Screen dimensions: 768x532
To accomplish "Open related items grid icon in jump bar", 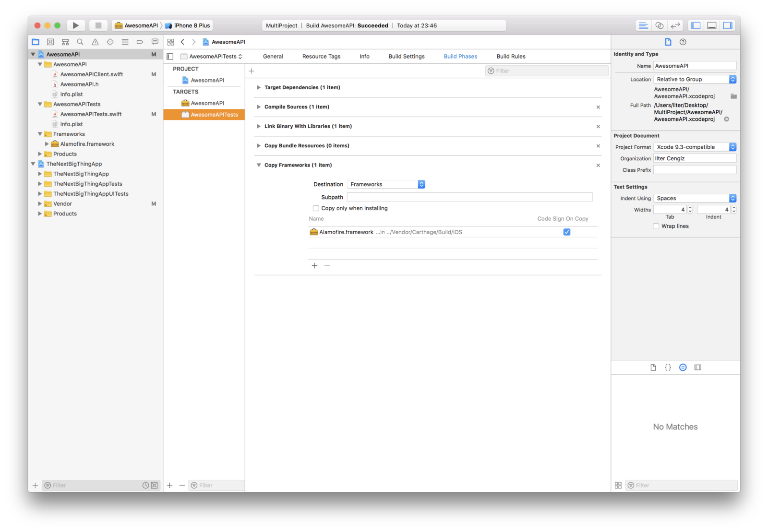I will 170,42.
